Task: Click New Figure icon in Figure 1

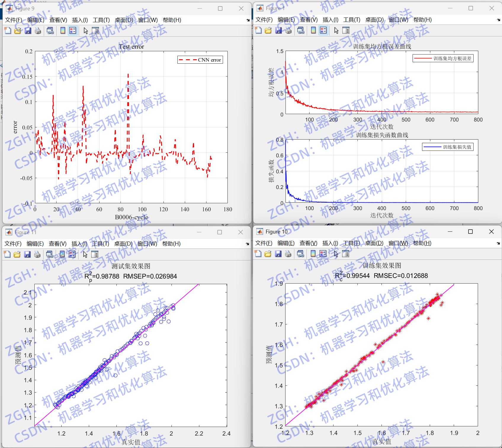Action: coord(258,30)
